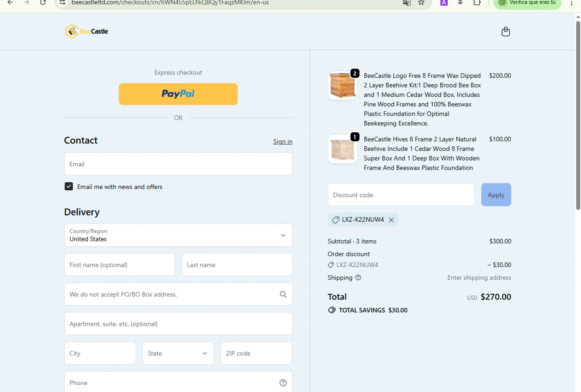Click the Enter shipping address text
This screenshot has height=392, width=581.
click(479, 277)
